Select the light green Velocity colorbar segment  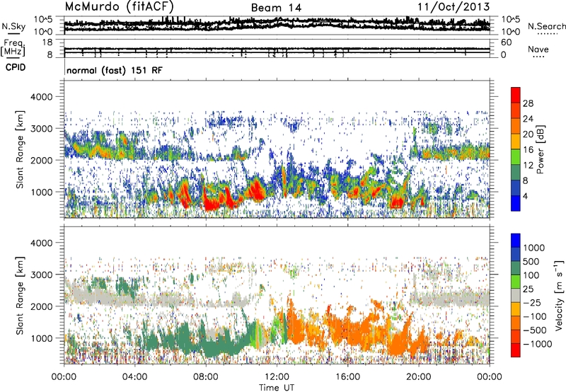click(x=516, y=282)
